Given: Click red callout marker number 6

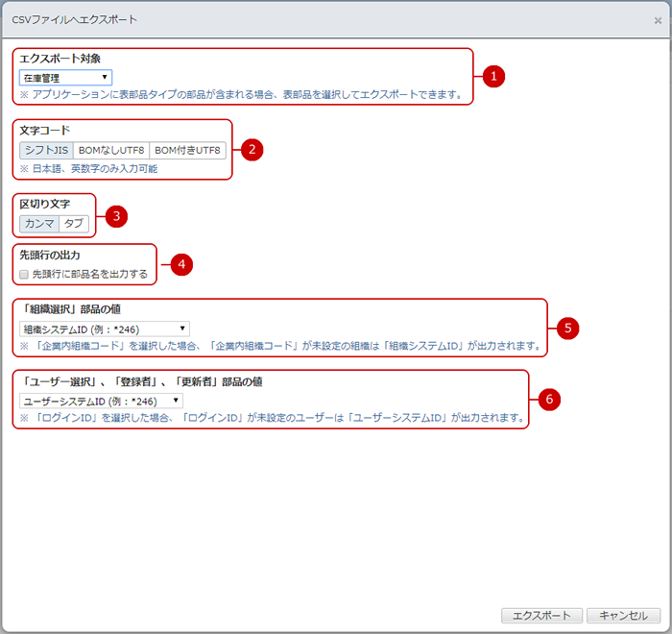Looking at the screenshot, I should [548, 399].
